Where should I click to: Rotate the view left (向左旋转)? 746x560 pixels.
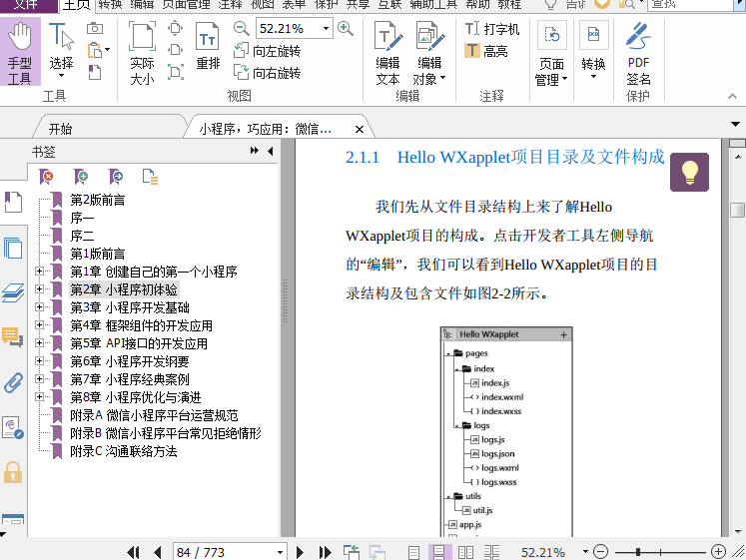pos(268,50)
